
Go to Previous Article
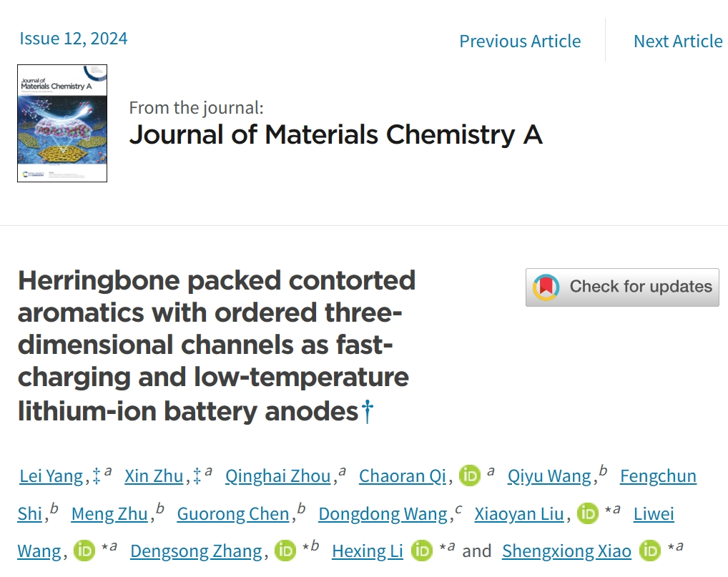(x=520, y=41)
